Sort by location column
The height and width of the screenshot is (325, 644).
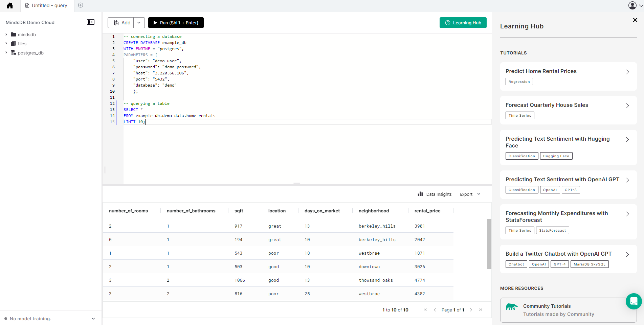click(x=277, y=211)
